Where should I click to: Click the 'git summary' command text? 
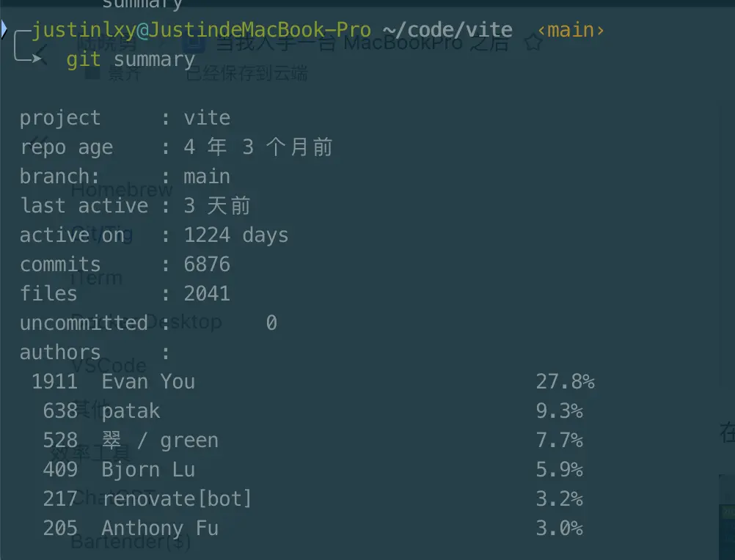131,59
